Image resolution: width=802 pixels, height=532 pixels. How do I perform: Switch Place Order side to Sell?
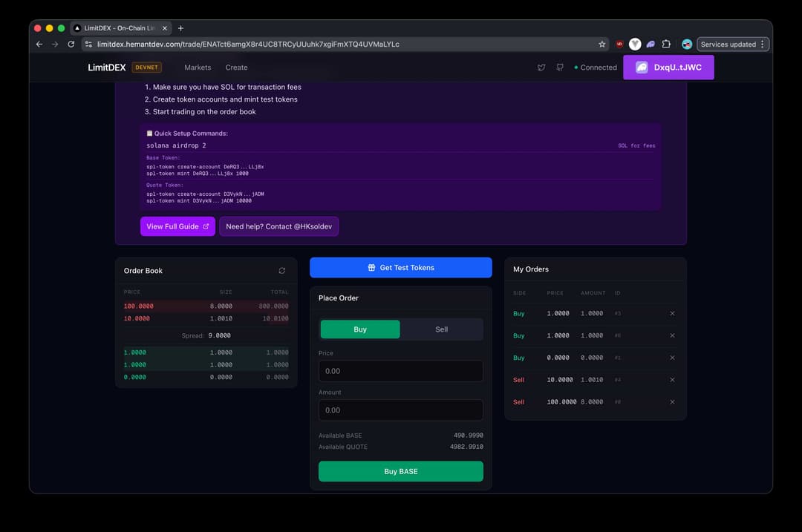(x=441, y=329)
